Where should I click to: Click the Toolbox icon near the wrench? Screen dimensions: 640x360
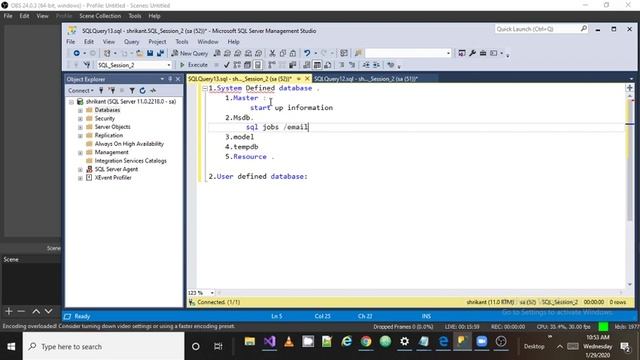483,53
